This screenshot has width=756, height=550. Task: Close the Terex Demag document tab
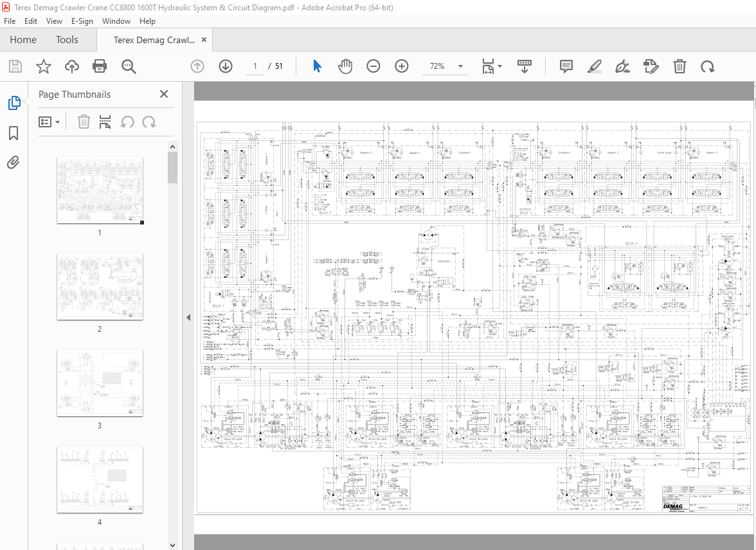tap(204, 40)
